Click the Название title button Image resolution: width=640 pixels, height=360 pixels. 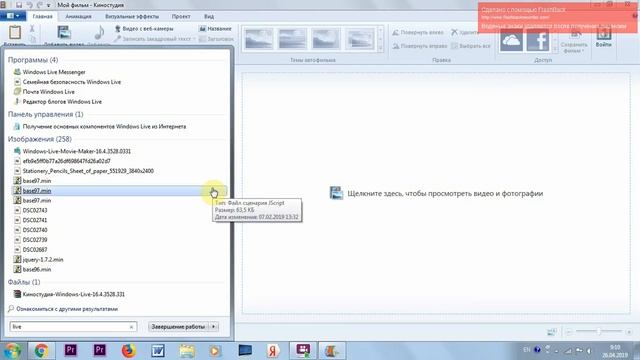(215, 29)
